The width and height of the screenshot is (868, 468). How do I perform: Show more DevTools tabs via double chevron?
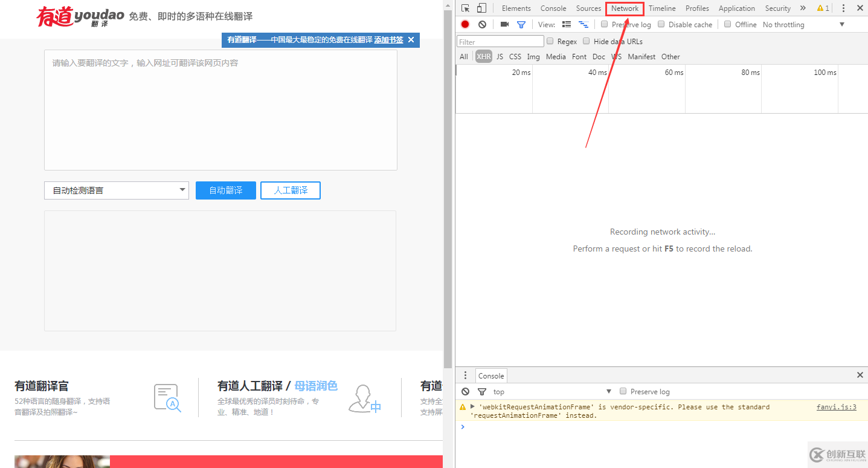tap(803, 8)
